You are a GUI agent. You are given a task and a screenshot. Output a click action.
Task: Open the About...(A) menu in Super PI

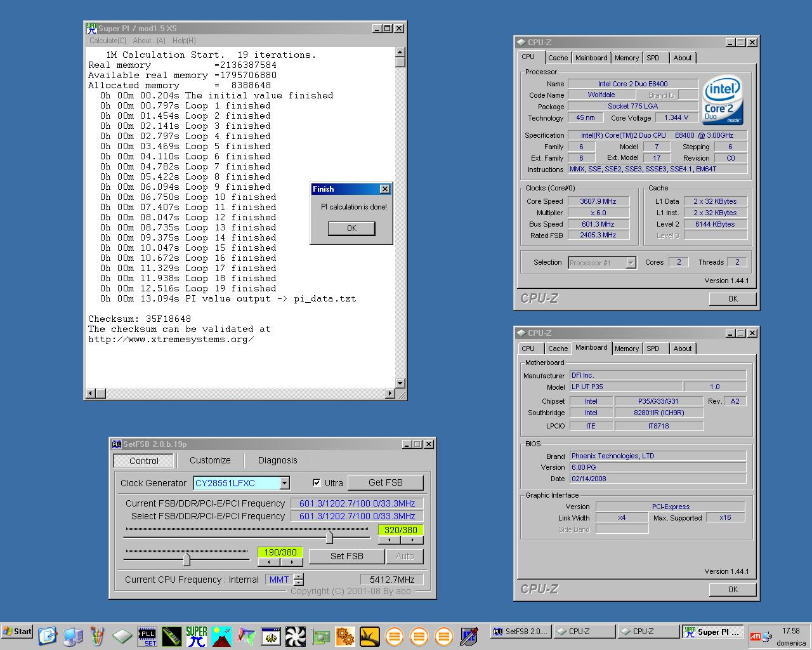point(149,41)
